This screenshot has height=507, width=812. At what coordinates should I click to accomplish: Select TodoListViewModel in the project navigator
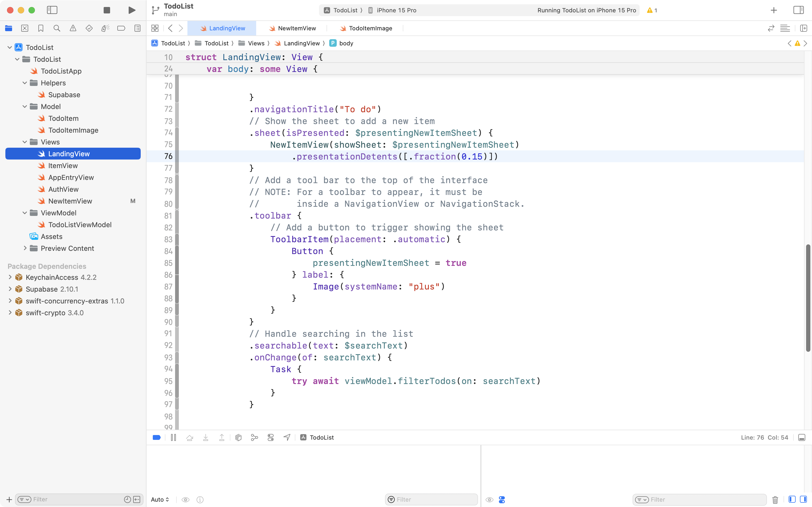pos(81,225)
